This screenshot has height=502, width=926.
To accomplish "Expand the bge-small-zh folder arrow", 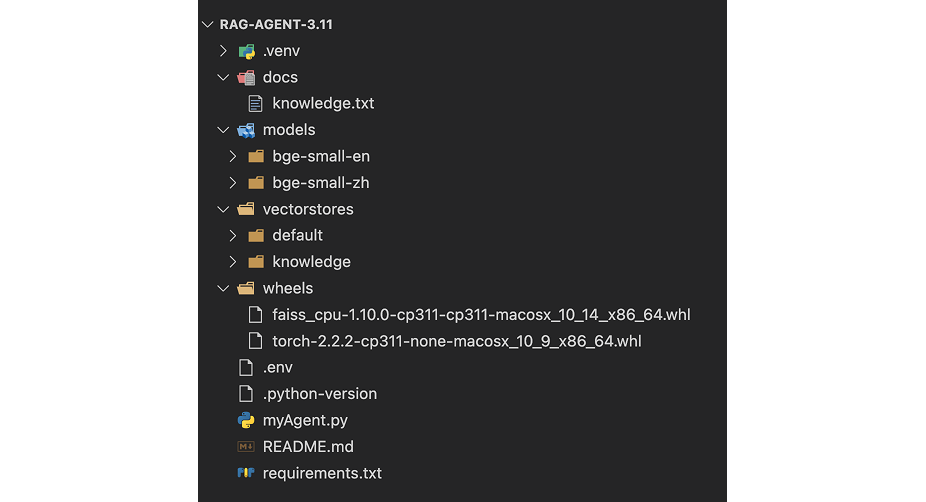I will [x=233, y=182].
